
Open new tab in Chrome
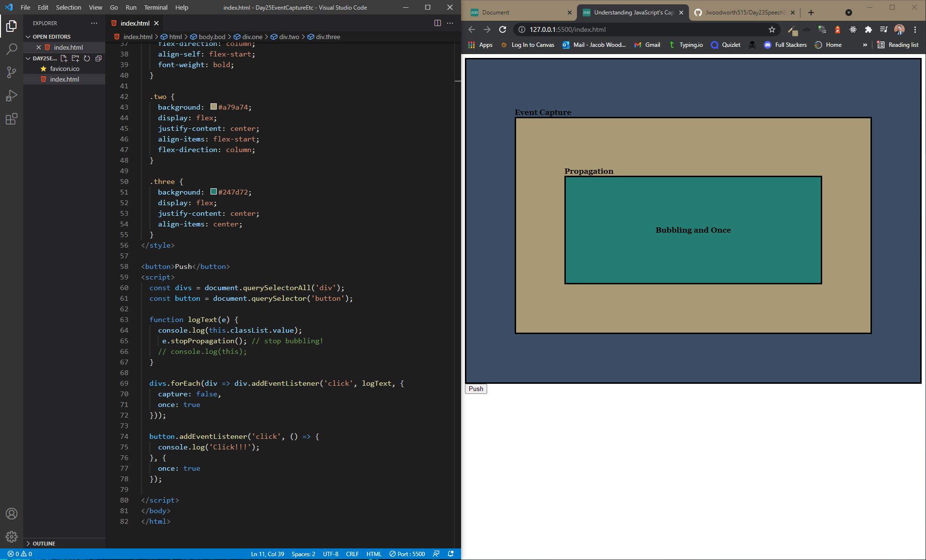point(811,13)
